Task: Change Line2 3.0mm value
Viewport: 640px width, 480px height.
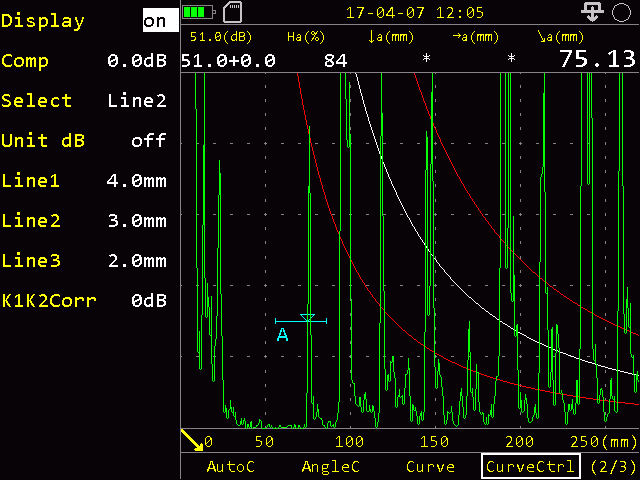Action: pyautogui.click(x=137, y=221)
